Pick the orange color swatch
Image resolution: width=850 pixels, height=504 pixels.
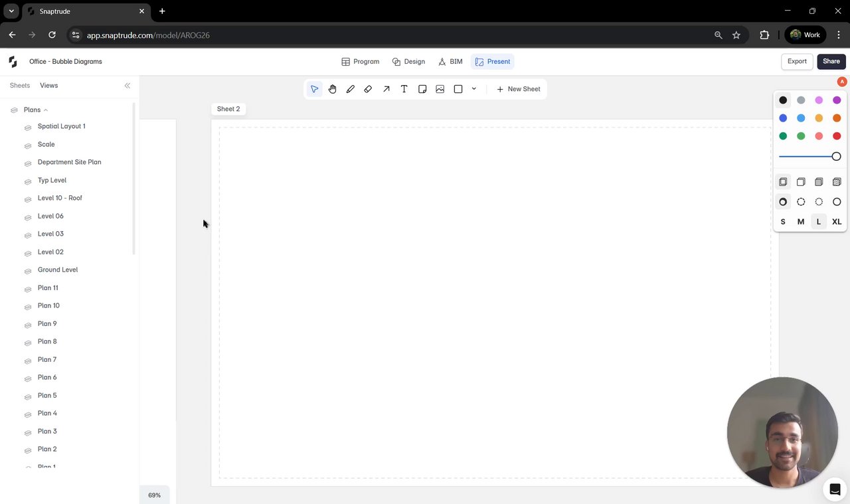(x=837, y=118)
